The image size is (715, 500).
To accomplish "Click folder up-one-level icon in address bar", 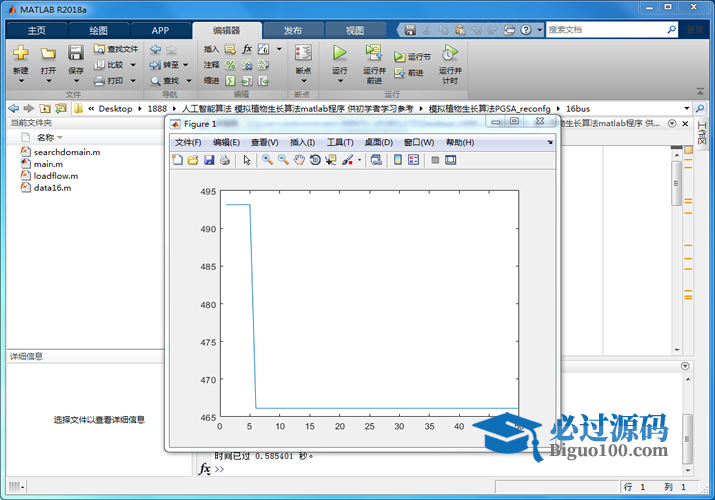I will [45, 108].
